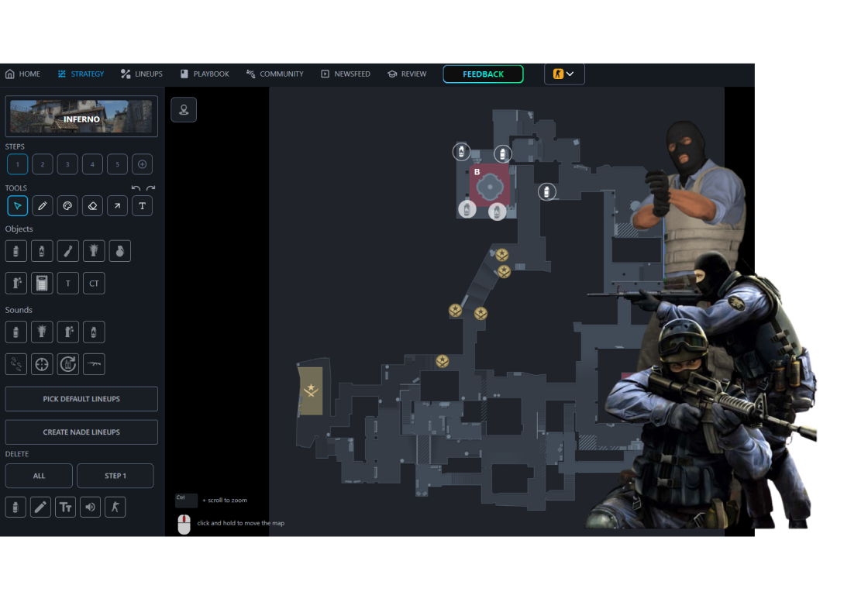This screenshot has width=868, height=609.
Task: Delete all drawings pencil icon
Action: coord(40,507)
